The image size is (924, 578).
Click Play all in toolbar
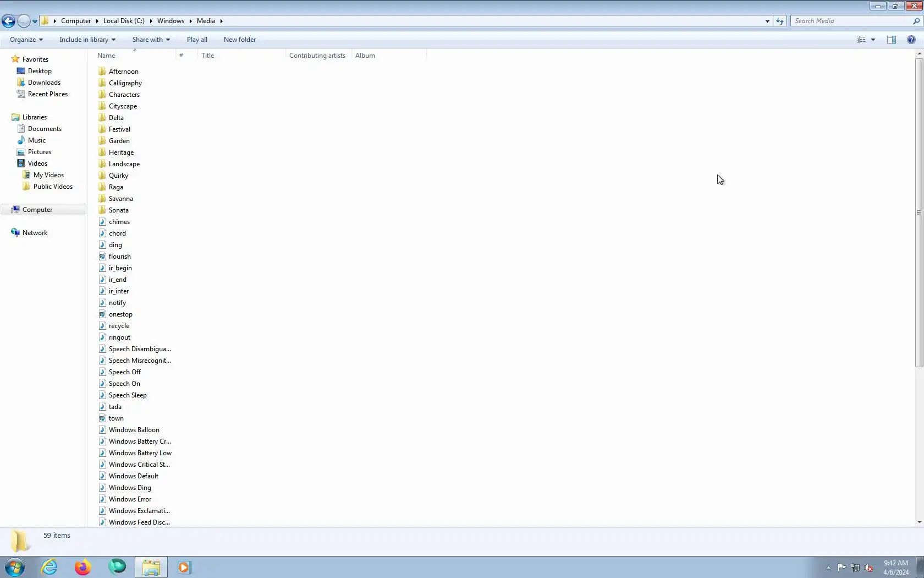pos(197,40)
